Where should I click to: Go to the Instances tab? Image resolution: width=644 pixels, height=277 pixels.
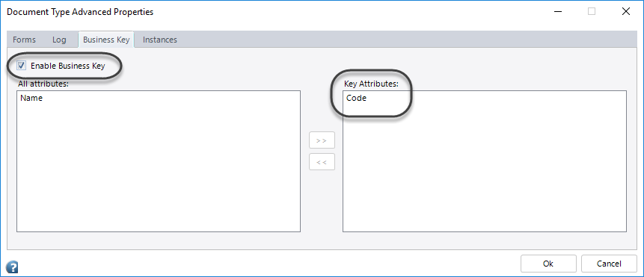(160, 40)
